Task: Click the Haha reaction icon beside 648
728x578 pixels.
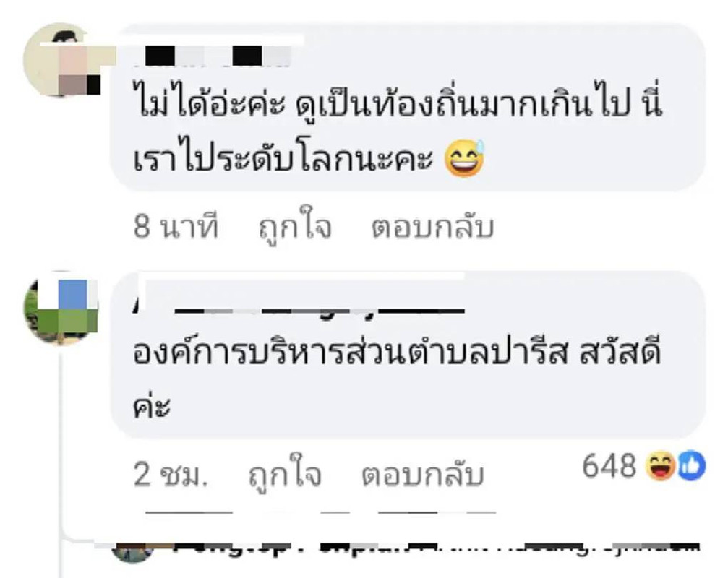Action: pyautogui.click(x=660, y=467)
